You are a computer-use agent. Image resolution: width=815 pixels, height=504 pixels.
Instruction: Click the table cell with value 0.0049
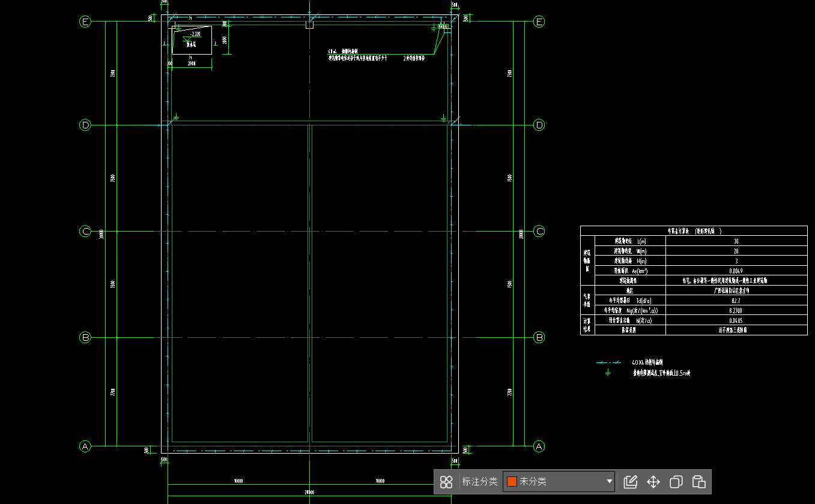coord(736,271)
